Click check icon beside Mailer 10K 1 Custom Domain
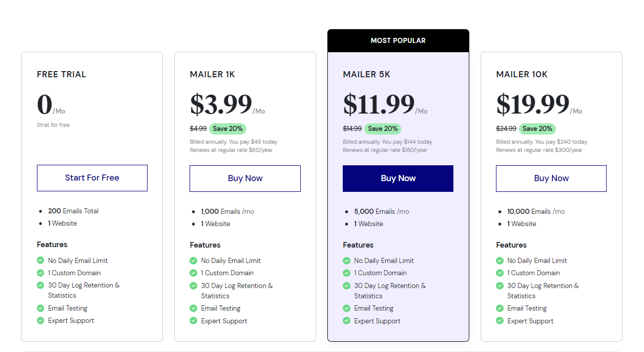The width and height of the screenshot is (644, 352). [500, 273]
